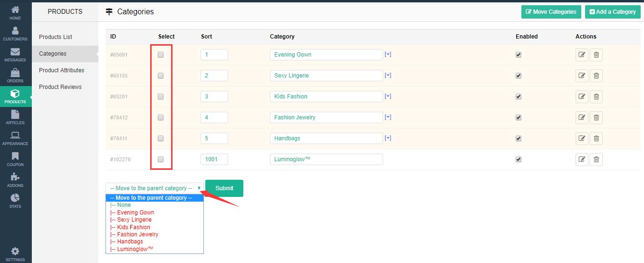Click the edit icon for Evening Gown
644x263 pixels.
click(x=582, y=55)
